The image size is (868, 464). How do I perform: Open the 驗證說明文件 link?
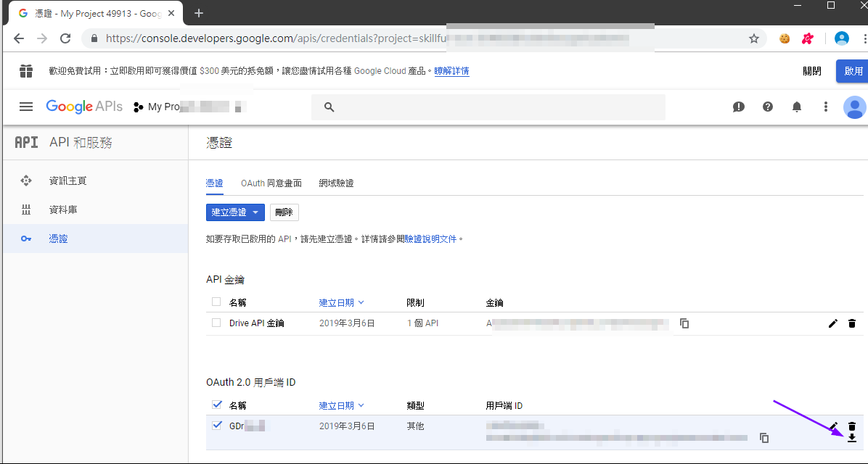pos(430,239)
